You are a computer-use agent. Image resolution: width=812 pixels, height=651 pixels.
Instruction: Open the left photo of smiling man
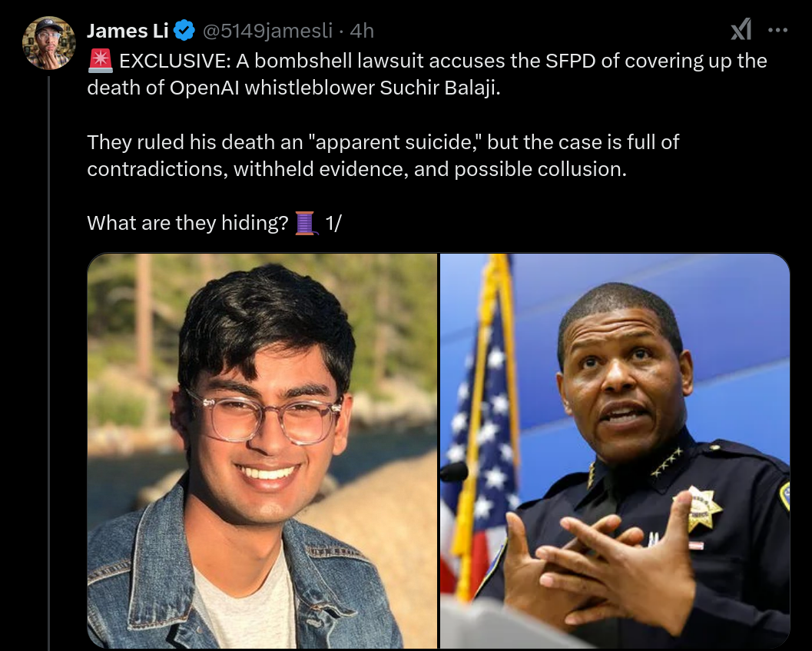click(262, 450)
